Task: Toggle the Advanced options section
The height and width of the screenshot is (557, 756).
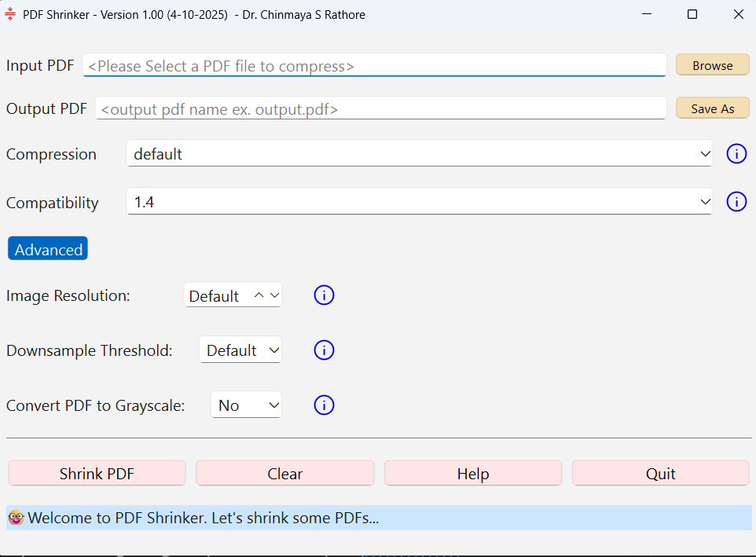Action: coord(48,249)
